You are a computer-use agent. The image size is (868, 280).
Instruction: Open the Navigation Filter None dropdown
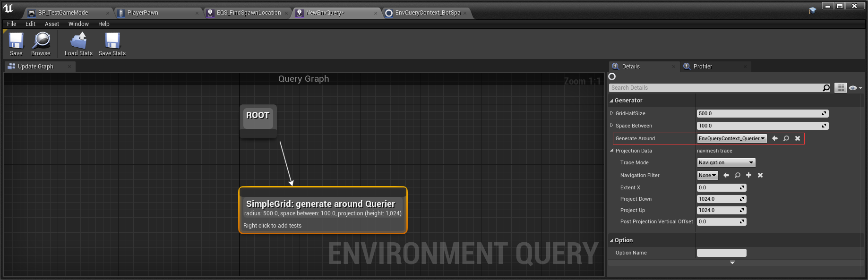click(707, 175)
